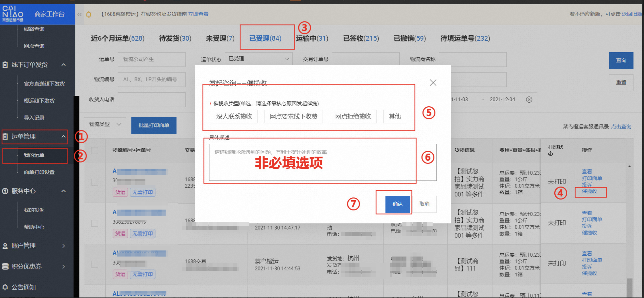
Task: Open 导入记录 in sidebar
Action: tap(34, 118)
